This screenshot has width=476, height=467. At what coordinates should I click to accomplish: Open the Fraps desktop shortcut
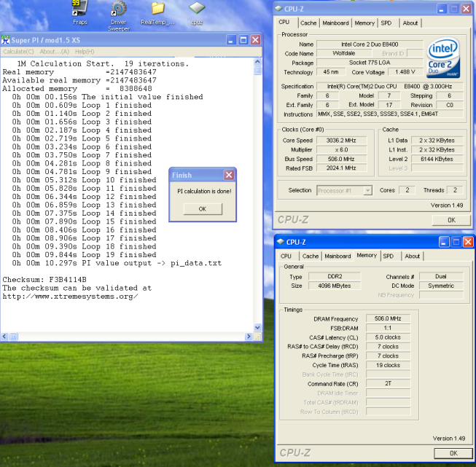click(80, 12)
